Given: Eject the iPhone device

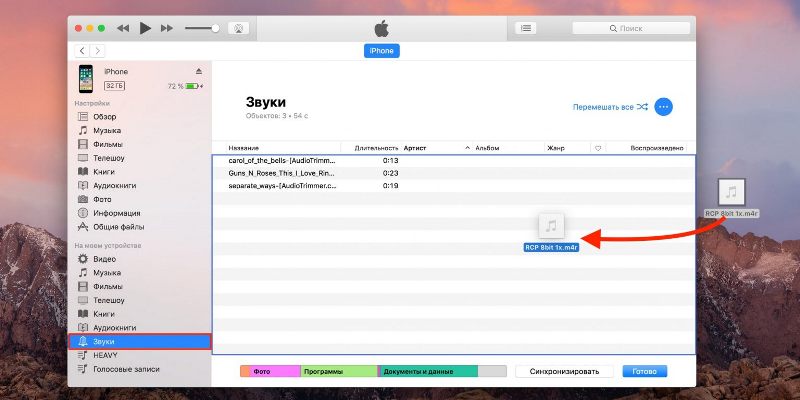Looking at the screenshot, I should [x=199, y=71].
